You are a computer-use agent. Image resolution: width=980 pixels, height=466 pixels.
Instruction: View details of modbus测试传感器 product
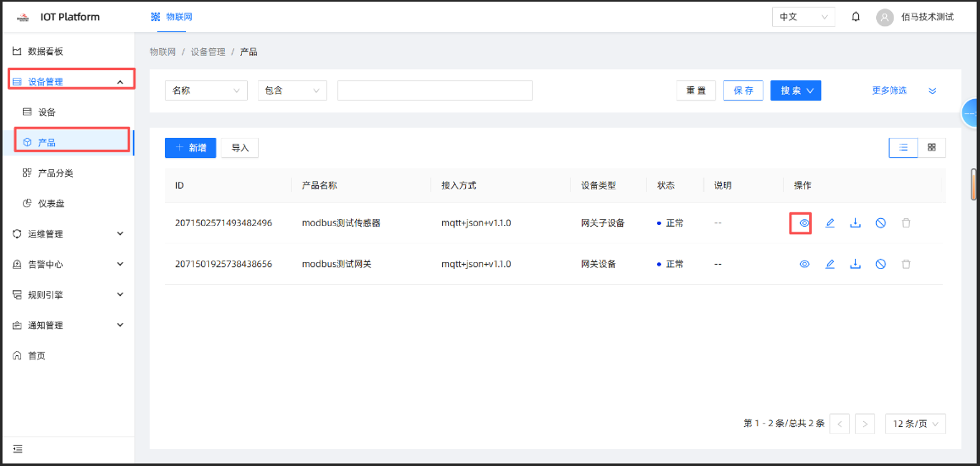tap(804, 222)
